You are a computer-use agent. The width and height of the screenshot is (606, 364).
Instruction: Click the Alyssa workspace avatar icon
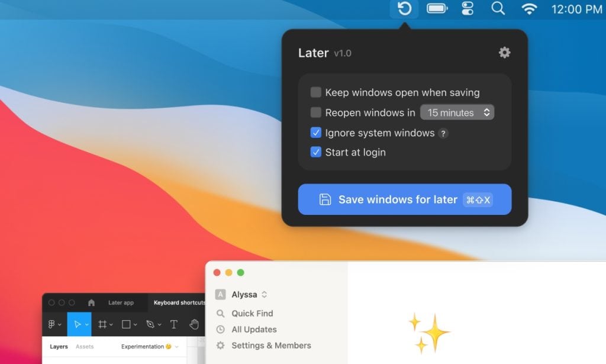click(x=220, y=294)
